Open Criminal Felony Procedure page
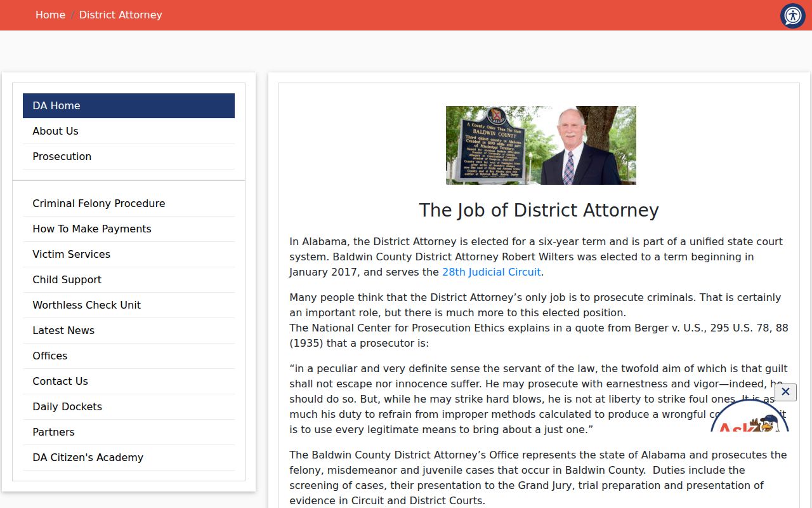This screenshot has width=812, height=508. (129, 203)
